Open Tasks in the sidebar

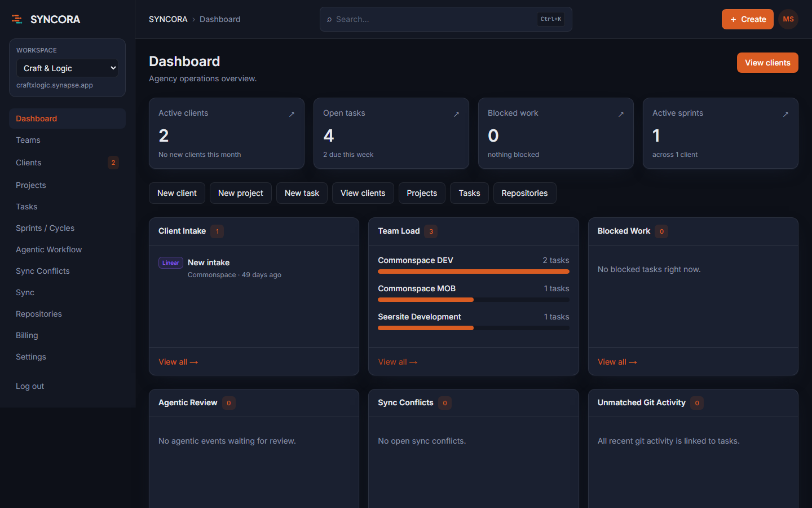pyautogui.click(x=67, y=207)
